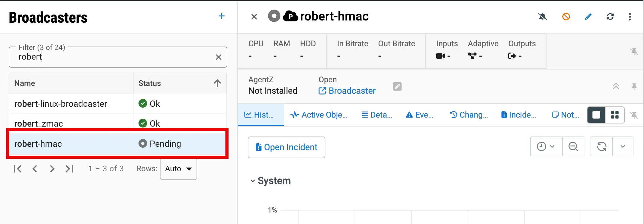Go to the first page
This screenshot has width=644, height=224.
click(17, 169)
